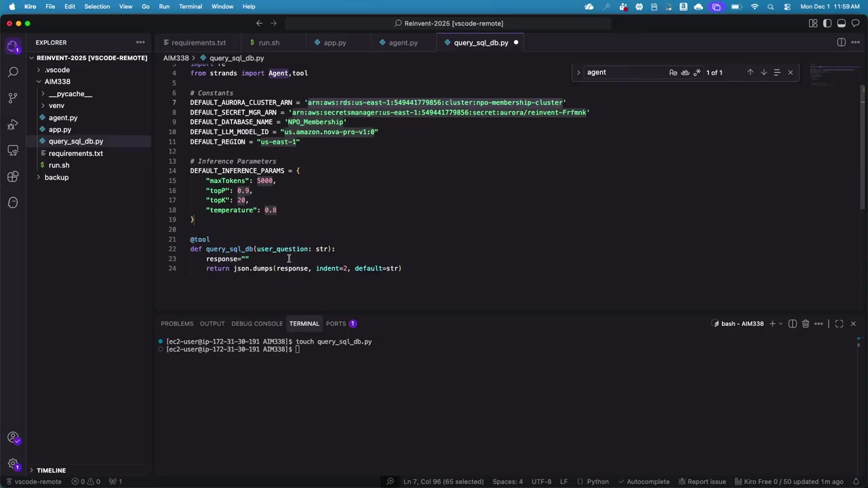Viewport: 868px width, 488px height.
Task: Select the Python language indicator in status bar
Action: [597, 481]
